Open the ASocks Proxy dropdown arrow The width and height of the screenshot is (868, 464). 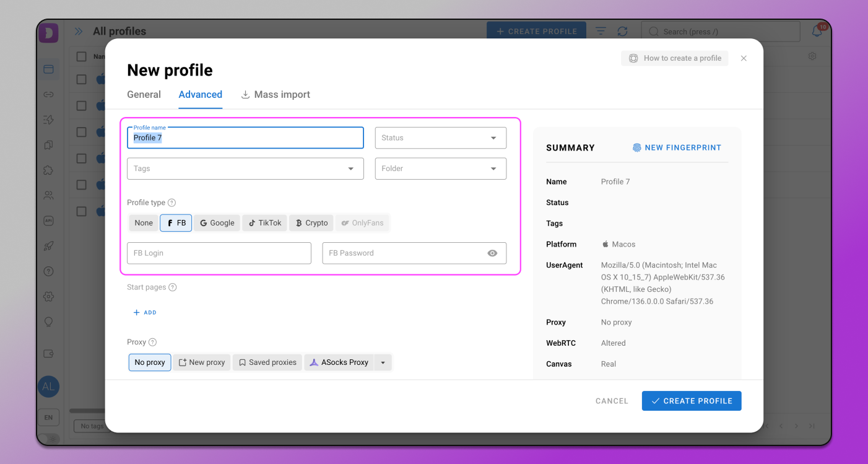(x=383, y=362)
